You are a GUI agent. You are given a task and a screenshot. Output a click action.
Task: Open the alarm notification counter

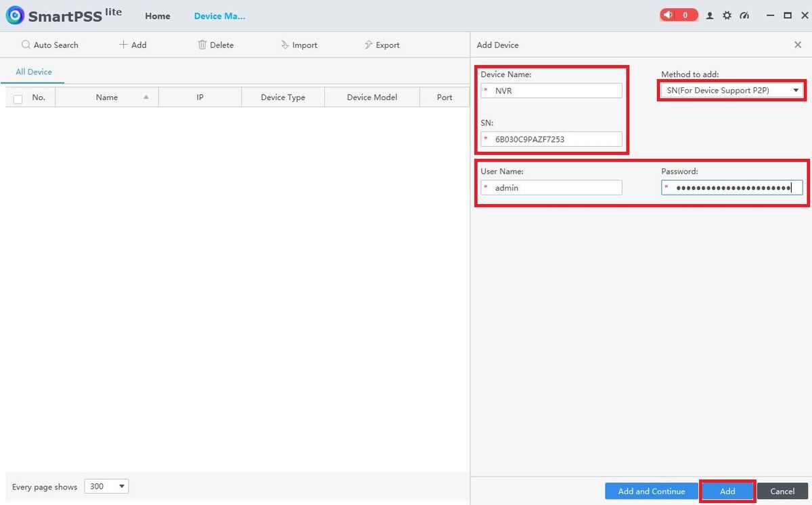click(x=679, y=15)
